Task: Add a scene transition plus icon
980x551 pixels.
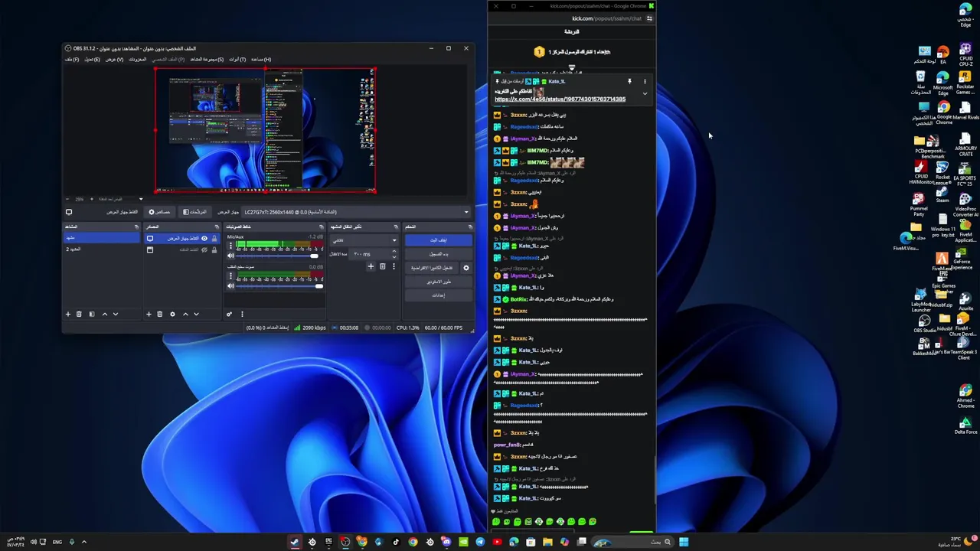Action: click(x=371, y=266)
